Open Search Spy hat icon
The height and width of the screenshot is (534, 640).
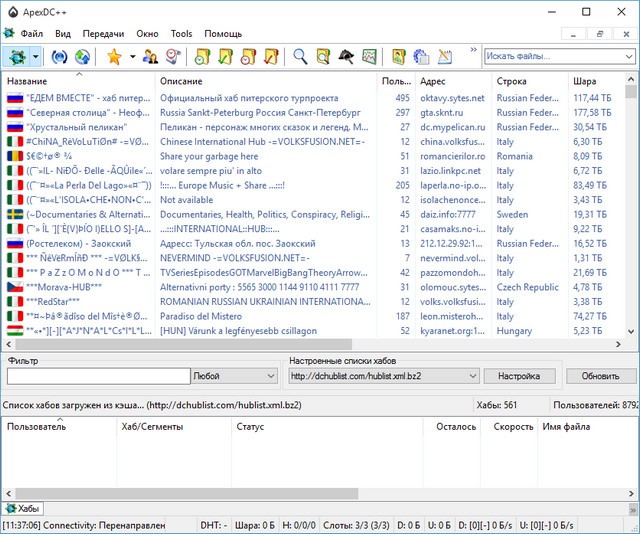[345, 57]
